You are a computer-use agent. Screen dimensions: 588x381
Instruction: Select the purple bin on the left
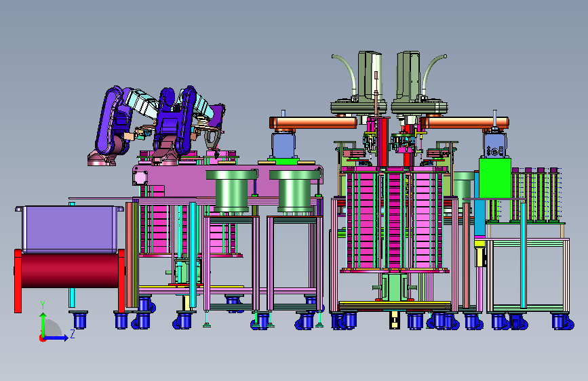pos(70,229)
